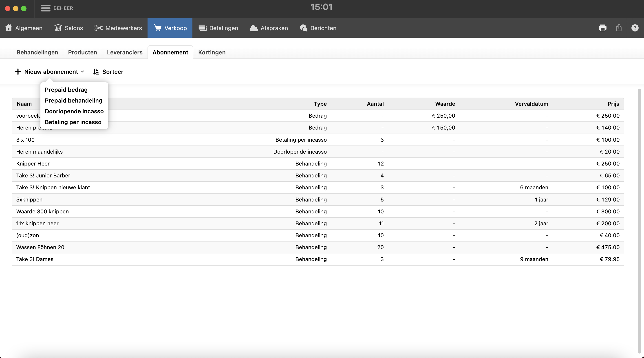
Task: Open the Knipper Heer subscription row
Action: pyautogui.click(x=33, y=163)
